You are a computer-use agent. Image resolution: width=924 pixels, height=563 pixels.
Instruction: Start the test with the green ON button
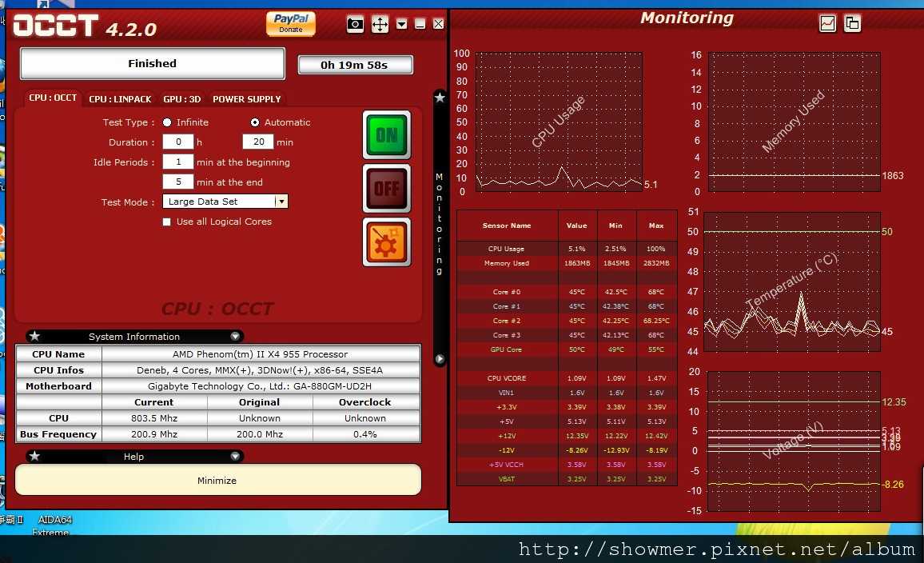[387, 135]
